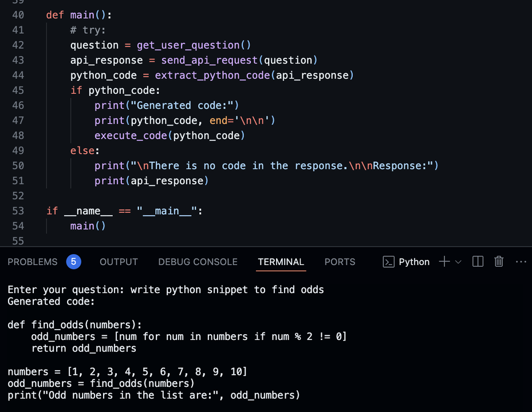Open more terminal actions via the ellipsis
This screenshot has height=412, width=532.
[521, 262]
